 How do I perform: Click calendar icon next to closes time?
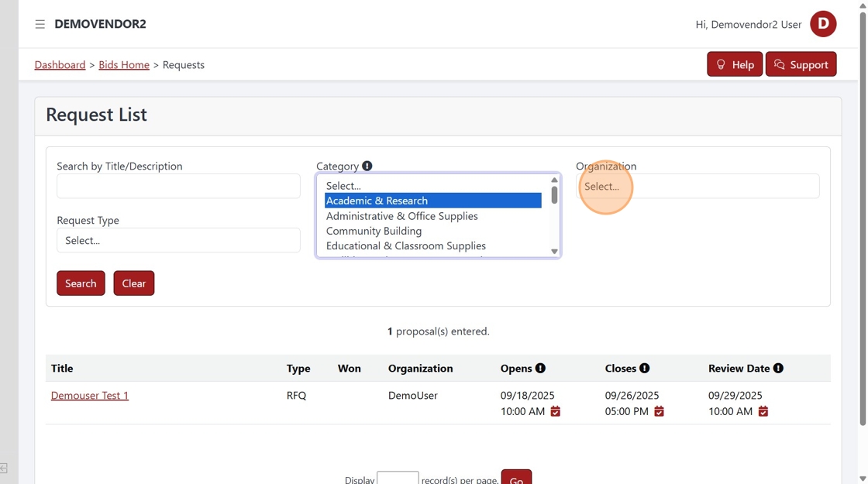(x=659, y=411)
